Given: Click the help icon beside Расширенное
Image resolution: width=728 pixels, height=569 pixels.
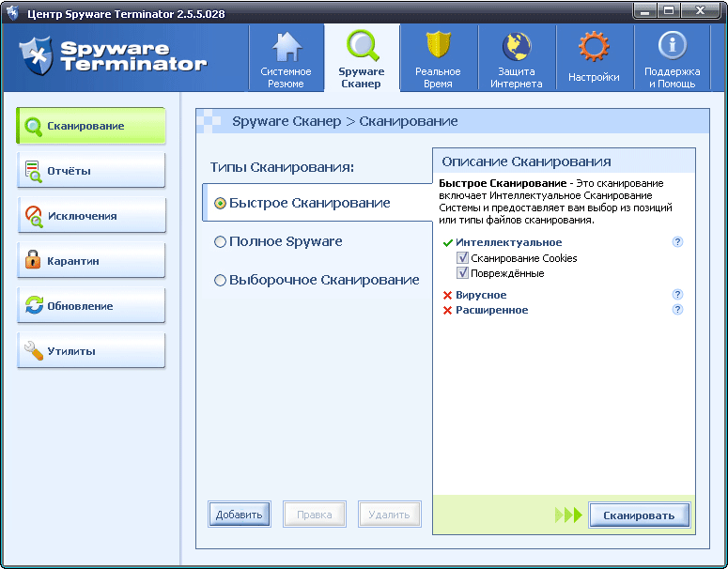Looking at the screenshot, I should pos(677,310).
